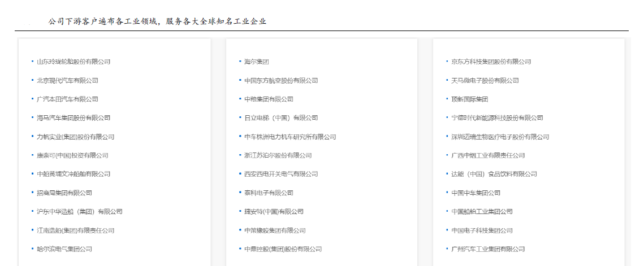
Task: Click 达能（中国）食品饮料有限公司
Action: 494,175
